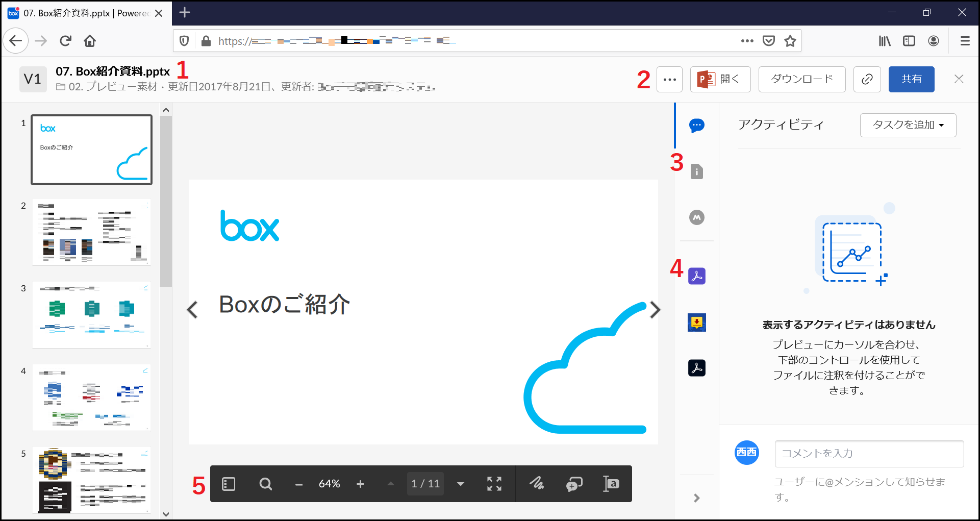Select the 07. Box紹介資料.pptx browser tab
This screenshot has height=521, width=980.
coord(86,13)
